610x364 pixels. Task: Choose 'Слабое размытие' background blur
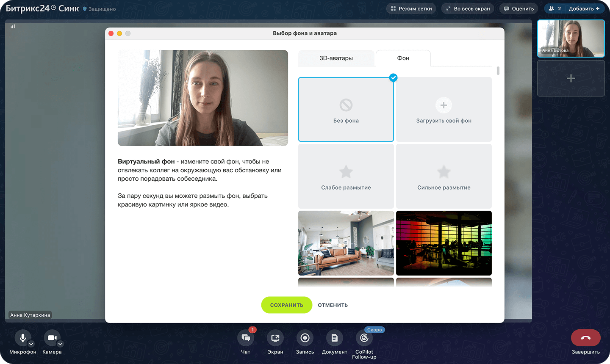coord(346,176)
